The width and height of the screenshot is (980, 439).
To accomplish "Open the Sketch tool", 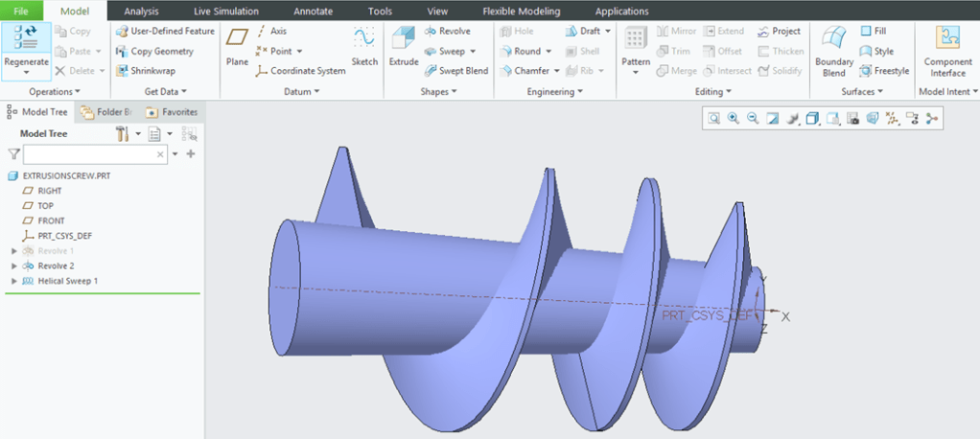I will click(364, 46).
